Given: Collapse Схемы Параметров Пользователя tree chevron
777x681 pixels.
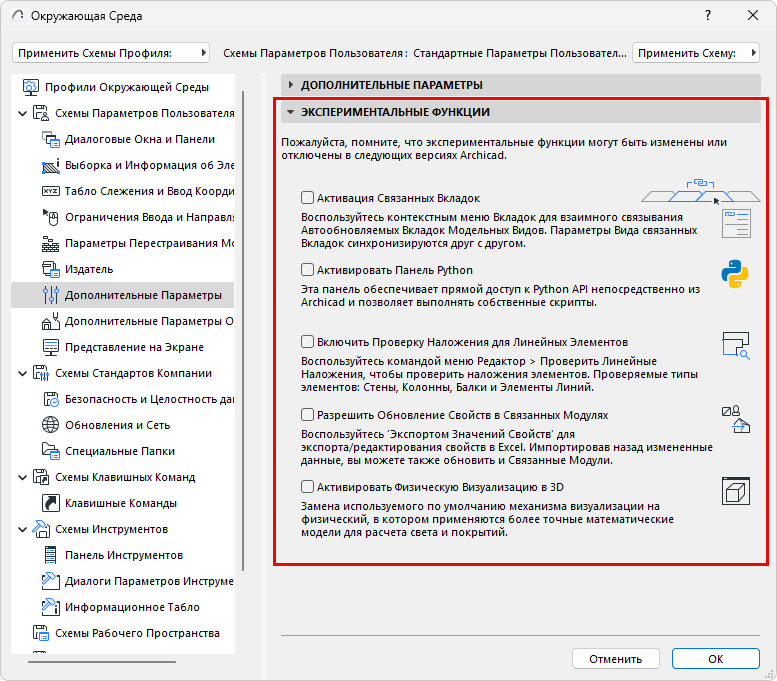Looking at the screenshot, I should tap(22, 114).
